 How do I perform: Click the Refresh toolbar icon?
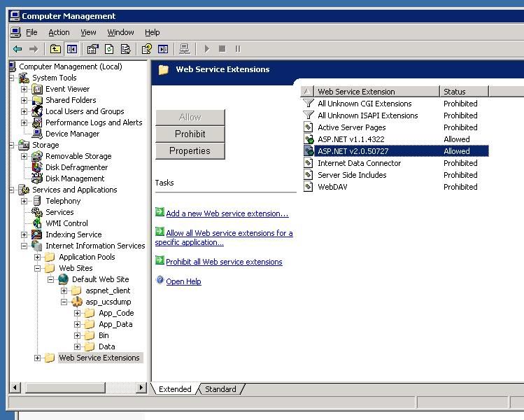[x=109, y=49]
